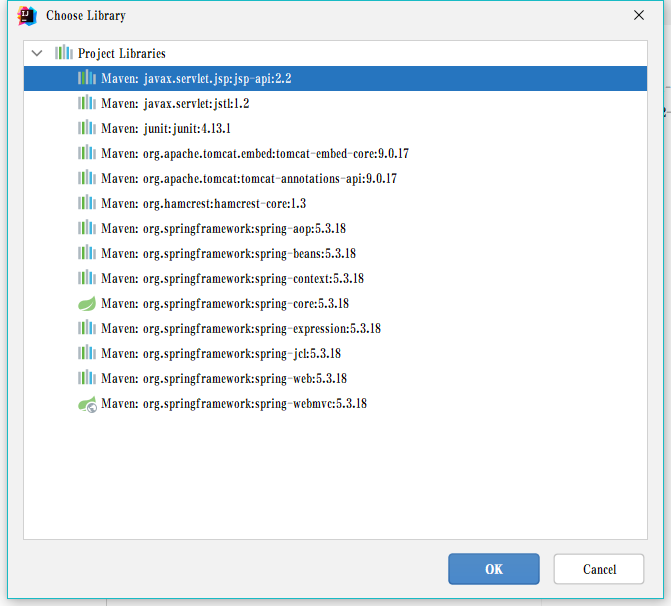Highlight the spring-jcl:5.3.18 entry
The width and height of the screenshot is (671, 606).
tap(220, 353)
